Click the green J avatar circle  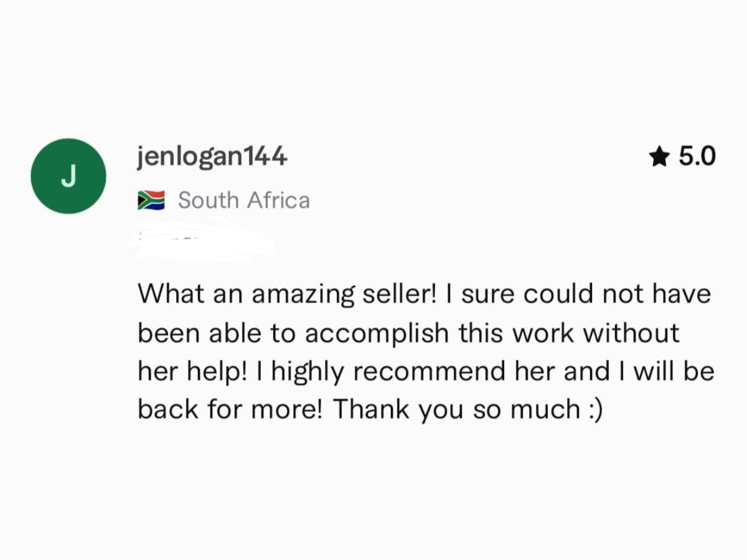pyautogui.click(x=68, y=176)
